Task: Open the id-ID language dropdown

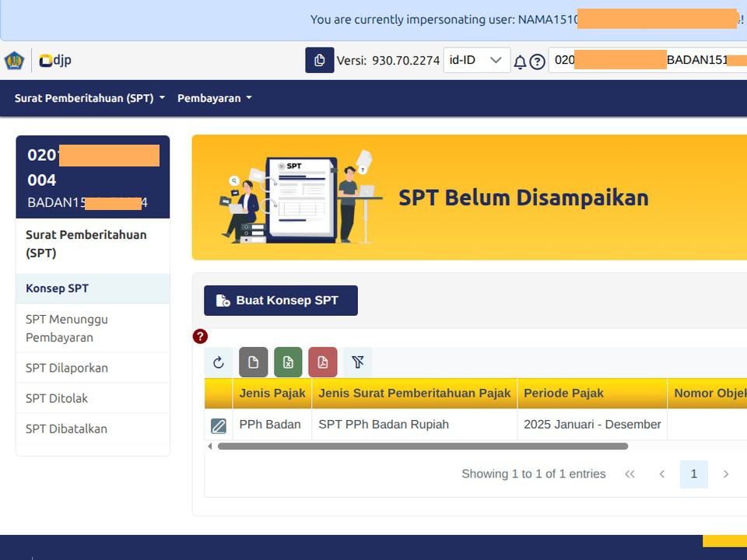Action: (476, 60)
